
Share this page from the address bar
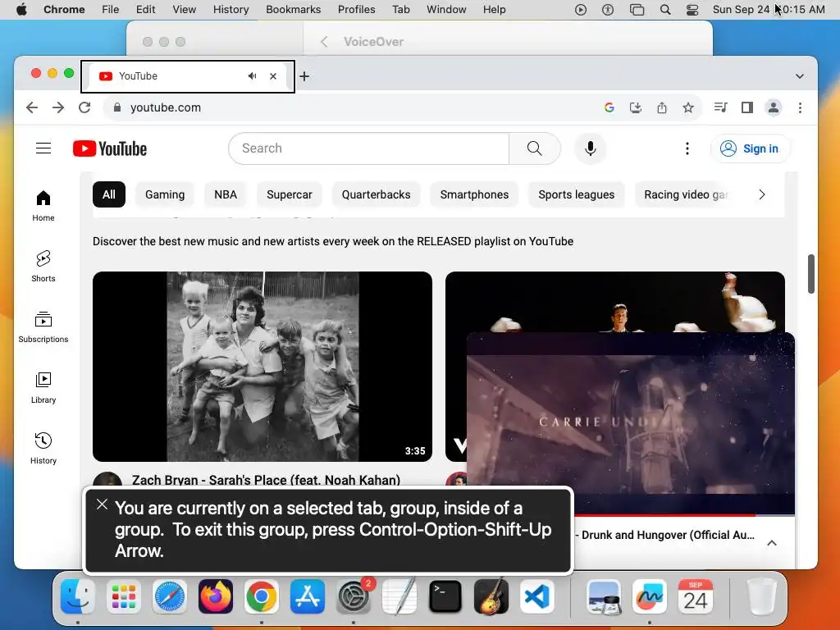click(x=662, y=107)
